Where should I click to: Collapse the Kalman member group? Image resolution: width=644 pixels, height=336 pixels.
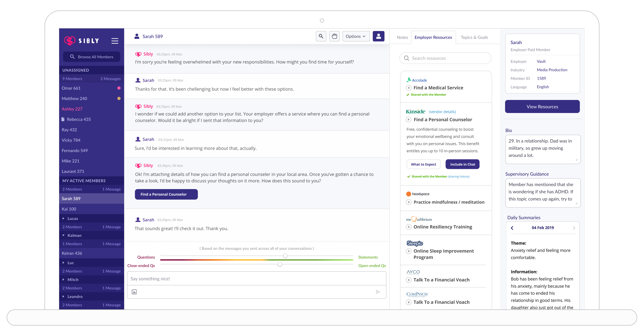(x=63, y=235)
